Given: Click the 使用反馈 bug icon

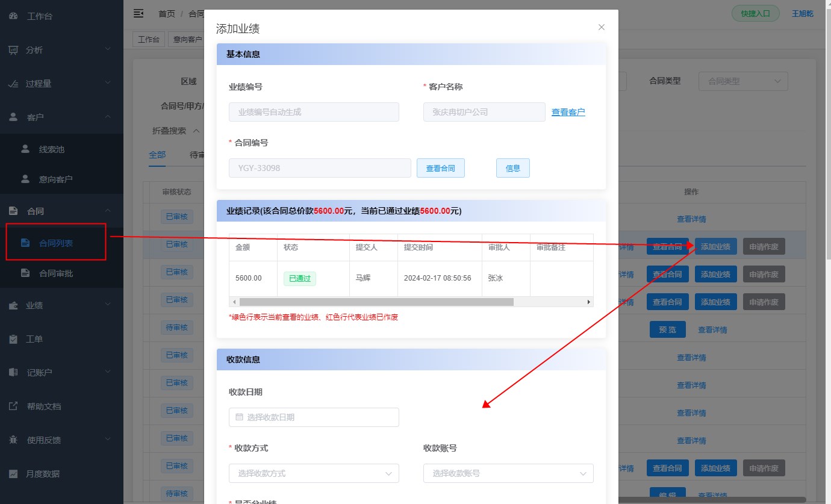Looking at the screenshot, I should pyautogui.click(x=13, y=440).
